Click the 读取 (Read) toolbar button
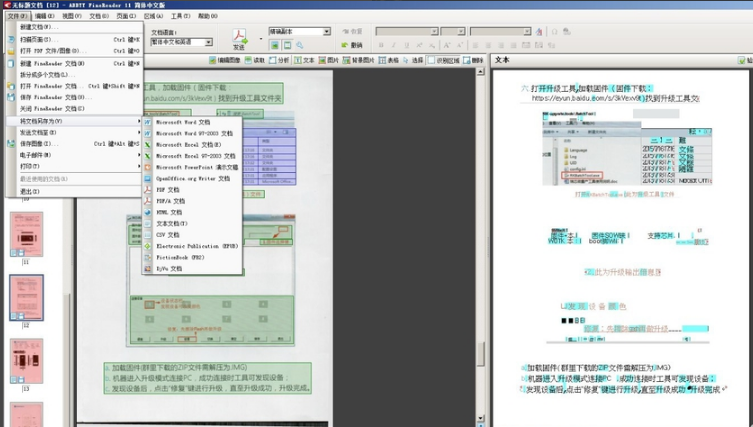Image resolution: width=753 pixels, height=427 pixels. (x=255, y=60)
